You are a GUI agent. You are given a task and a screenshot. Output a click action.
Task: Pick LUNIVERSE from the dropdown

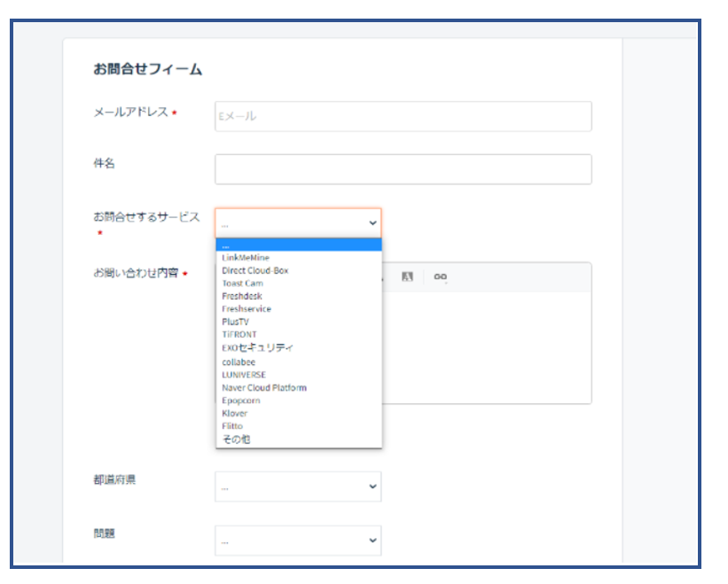(x=299, y=375)
